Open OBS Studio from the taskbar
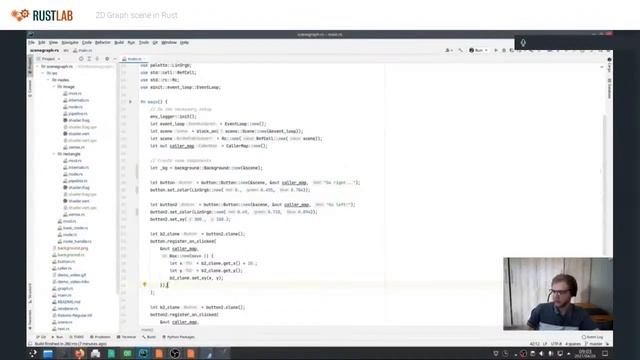Viewport: 640px width, 360px height. click(175, 353)
